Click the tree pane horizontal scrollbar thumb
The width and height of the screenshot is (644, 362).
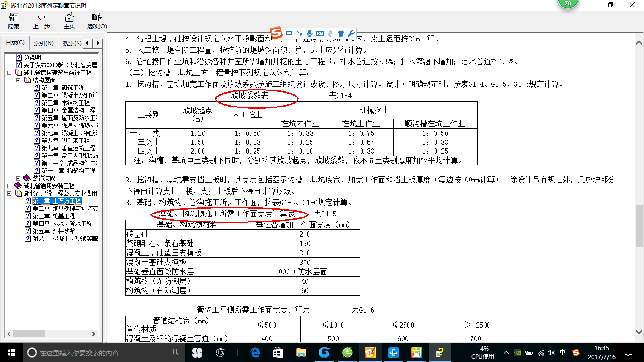point(29,334)
